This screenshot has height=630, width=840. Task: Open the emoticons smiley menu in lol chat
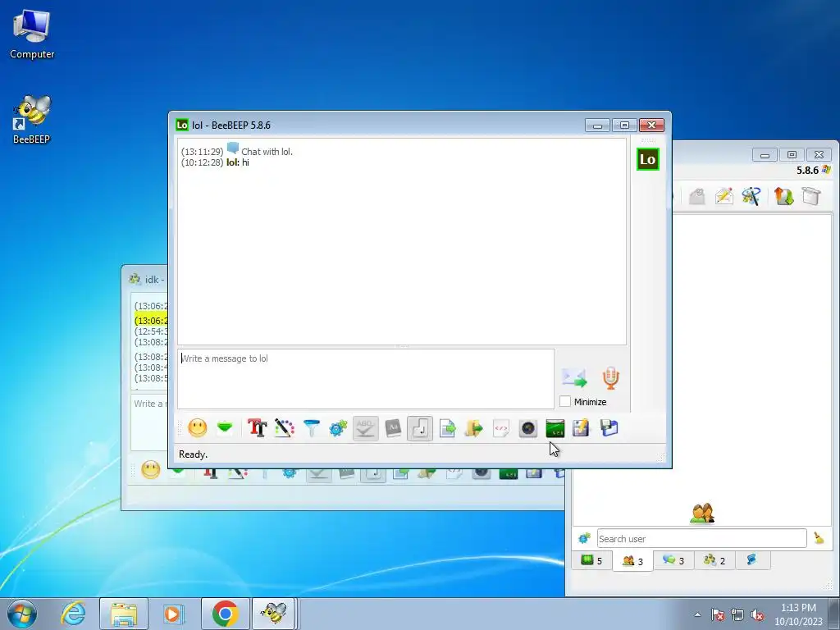coord(197,428)
